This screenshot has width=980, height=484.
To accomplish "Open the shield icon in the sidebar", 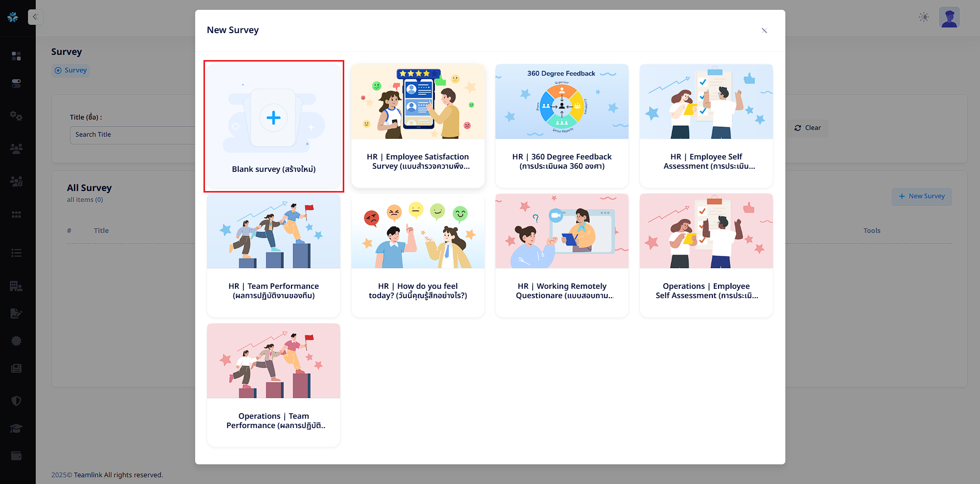I will (17, 401).
